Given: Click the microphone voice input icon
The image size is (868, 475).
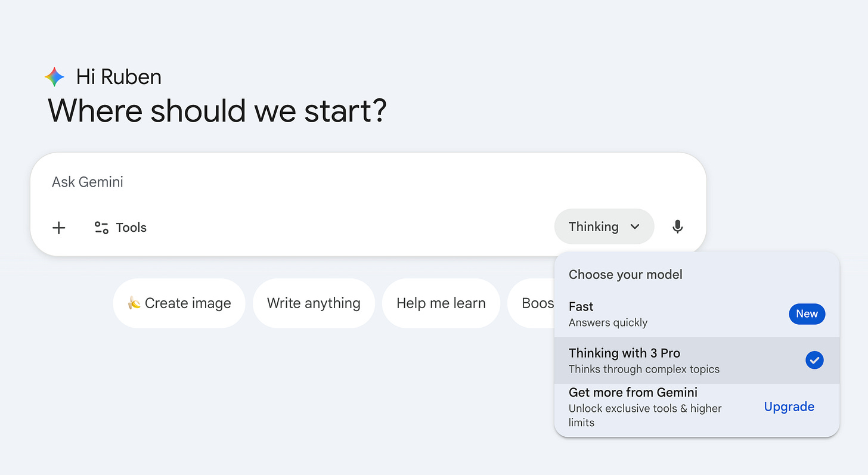Looking at the screenshot, I should coord(677,226).
